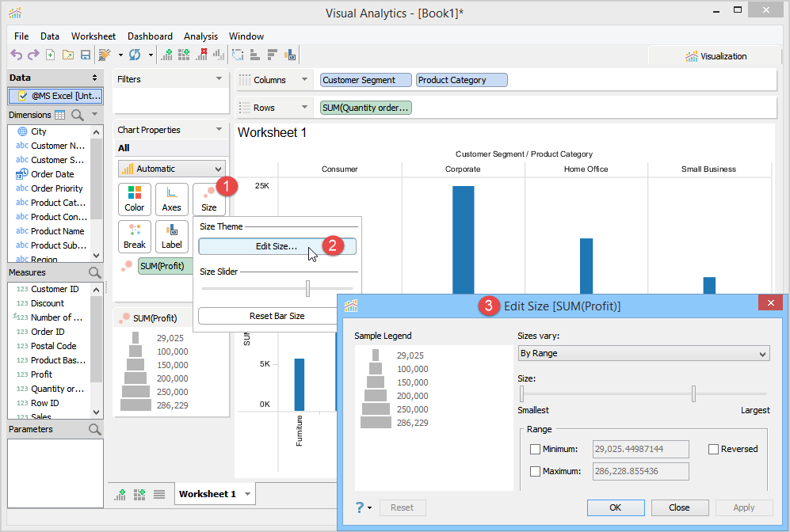Image resolution: width=790 pixels, height=532 pixels.
Task: Open the Axes chart property
Action: pyautogui.click(x=172, y=199)
